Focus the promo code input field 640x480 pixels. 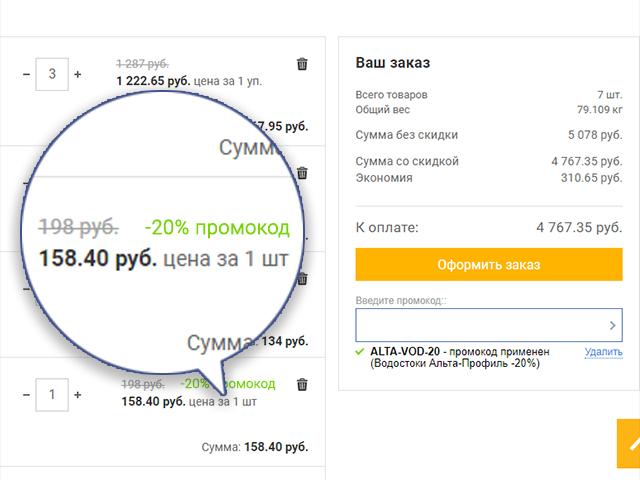(x=480, y=325)
